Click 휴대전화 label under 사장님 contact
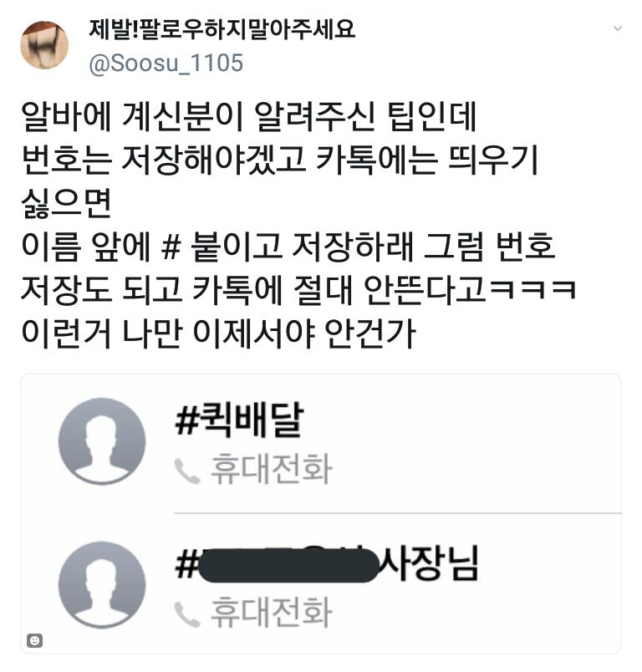Image resolution: width=642 pixels, height=672 pixels. tap(272, 613)
